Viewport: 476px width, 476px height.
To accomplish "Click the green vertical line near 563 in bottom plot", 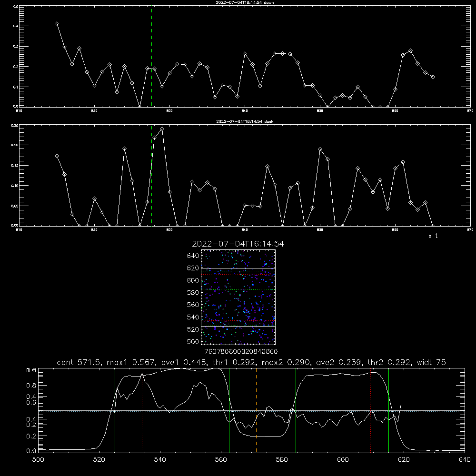I will pyautogui.click(x=229, y=410).
